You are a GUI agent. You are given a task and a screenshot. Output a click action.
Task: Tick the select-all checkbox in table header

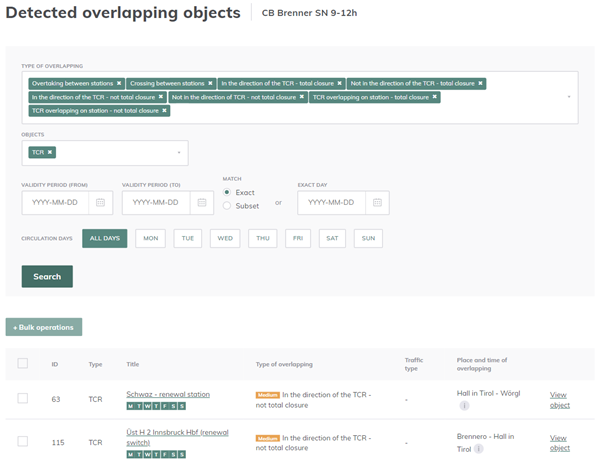(x=23, y=363)
